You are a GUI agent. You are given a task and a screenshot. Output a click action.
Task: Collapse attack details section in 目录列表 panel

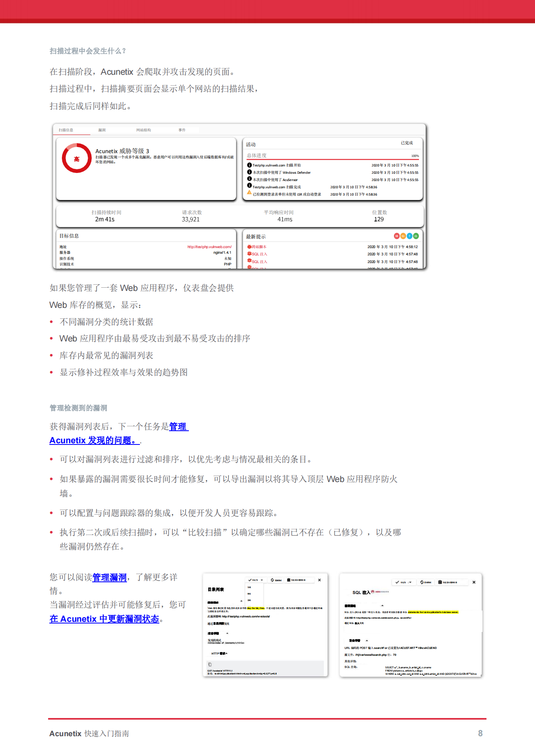click(227, 633)
